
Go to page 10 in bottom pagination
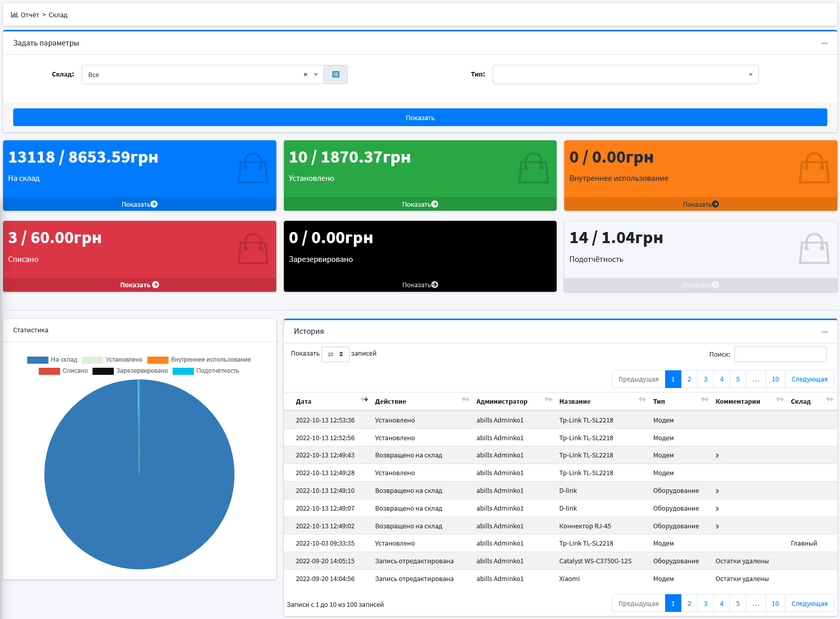click(775, 603)
